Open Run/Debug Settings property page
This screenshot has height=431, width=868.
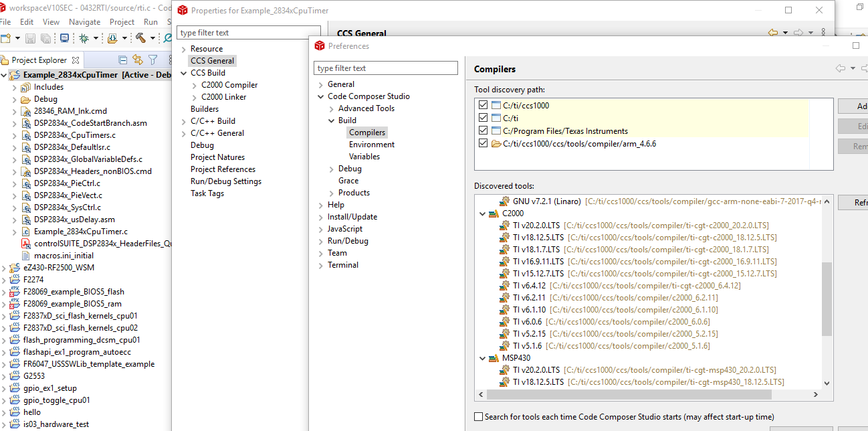pyautogui.click(x=226, y=181)
